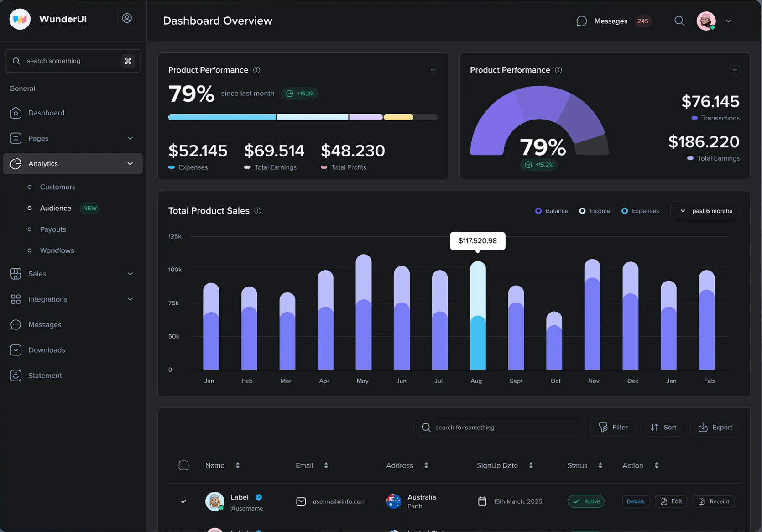This screenshot has height=532, width=762.
Task: Open Audience under Analytics
Action: [56, 208]
